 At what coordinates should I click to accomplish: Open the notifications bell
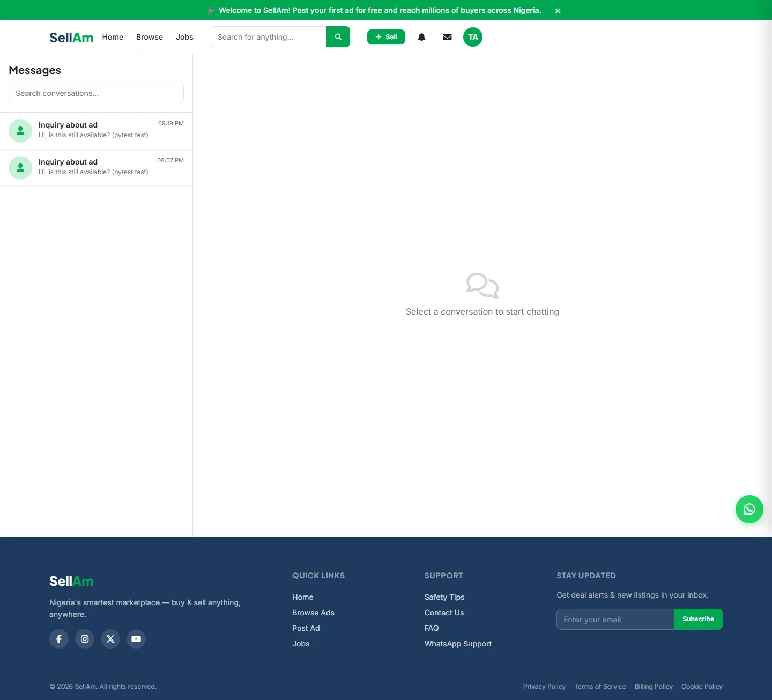[421, 37]
